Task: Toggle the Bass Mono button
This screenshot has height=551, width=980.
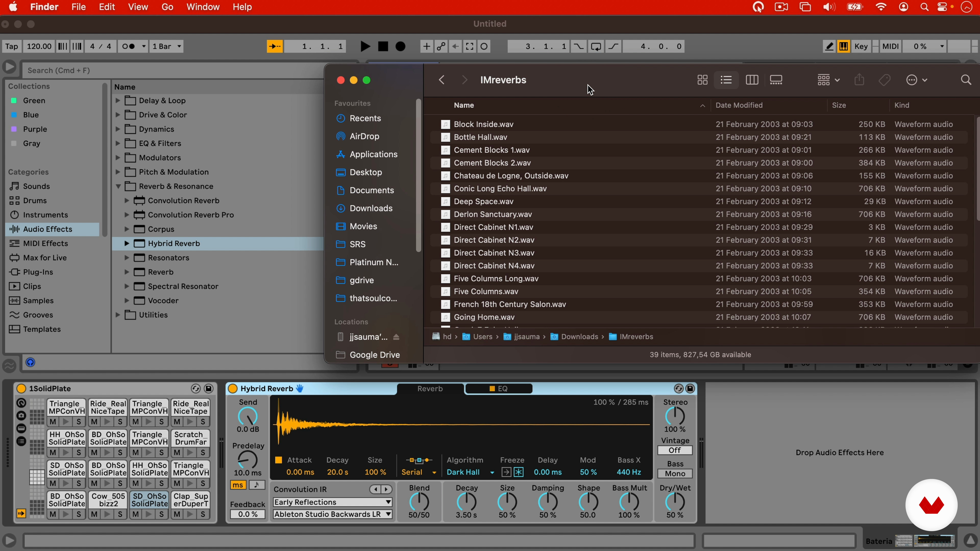Action: click(x=675, y=474)
